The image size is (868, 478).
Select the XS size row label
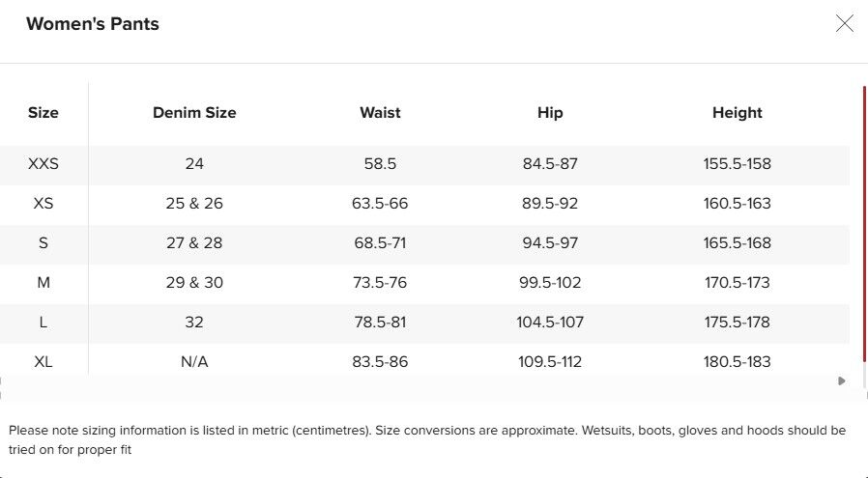tap(43, 204)
